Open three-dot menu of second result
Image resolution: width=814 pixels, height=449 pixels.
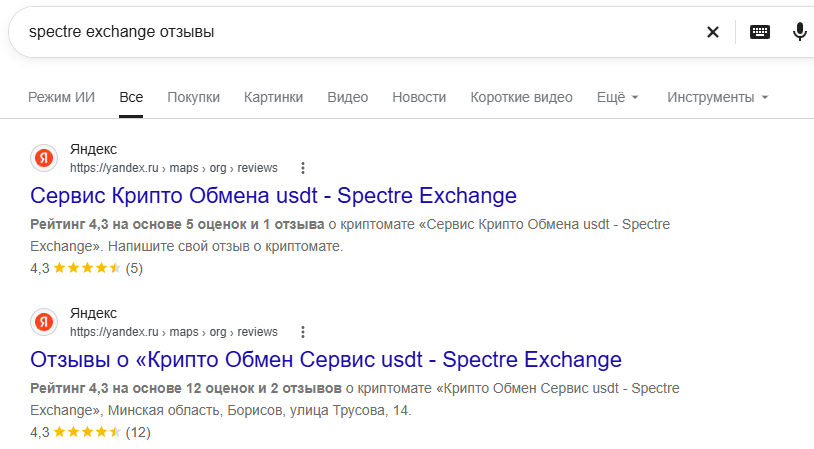[x=303, y=332]
